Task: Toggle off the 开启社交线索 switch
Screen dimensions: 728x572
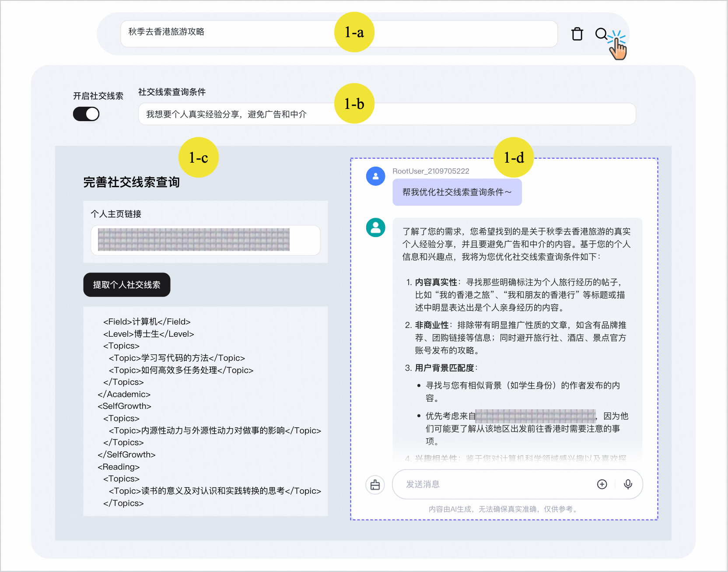Action: 86,114
